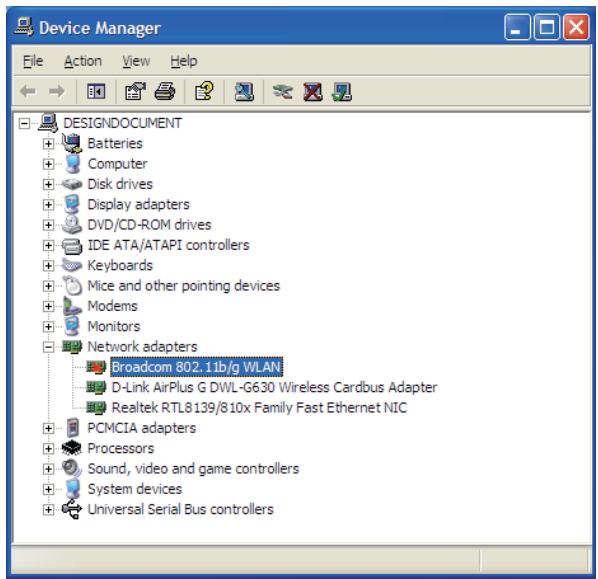598x579 pixels.
Task: Click the disabled Broadcom adapter icon
Action: pos(96,367)
